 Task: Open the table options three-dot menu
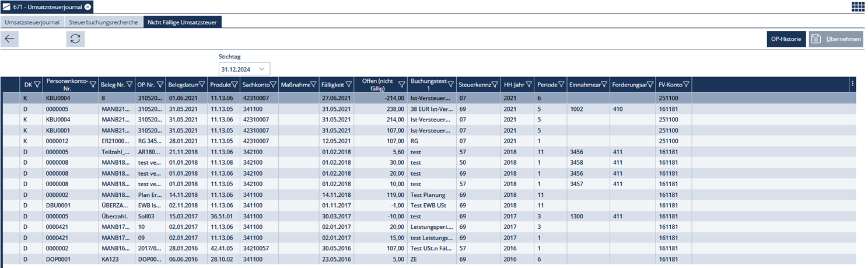[x=852, y=84]
